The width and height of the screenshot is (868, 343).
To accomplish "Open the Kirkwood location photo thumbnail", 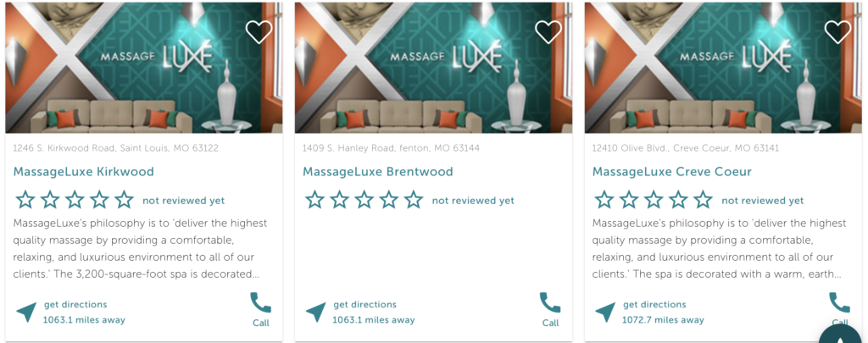I will pos(144,68).
